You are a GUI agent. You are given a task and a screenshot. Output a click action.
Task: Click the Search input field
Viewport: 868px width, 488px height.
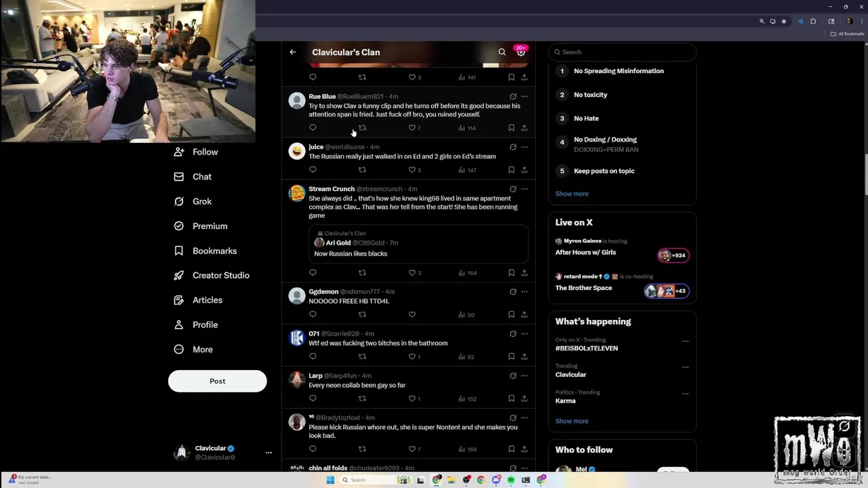coord(623,52)
